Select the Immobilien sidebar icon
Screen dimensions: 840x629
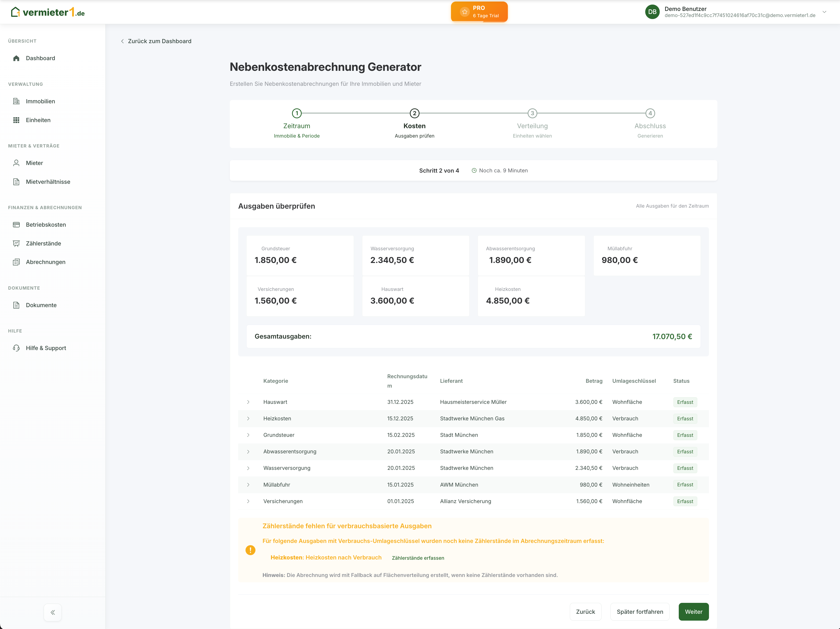coord(16,101)
